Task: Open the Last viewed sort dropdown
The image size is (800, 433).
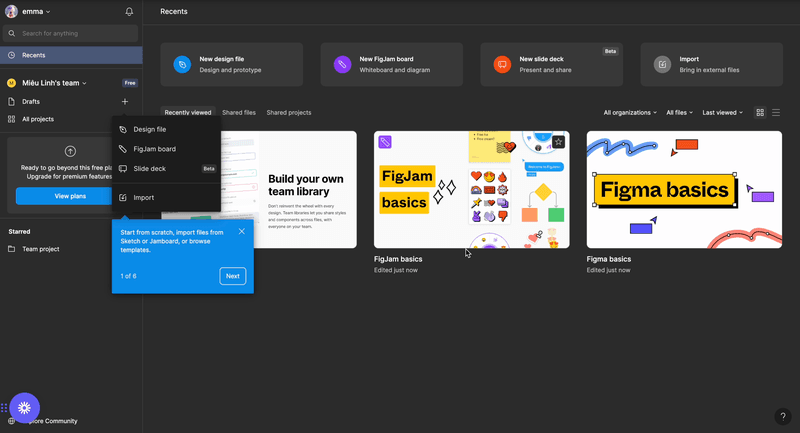Action: pyautogui.click(x=722, y=113)
